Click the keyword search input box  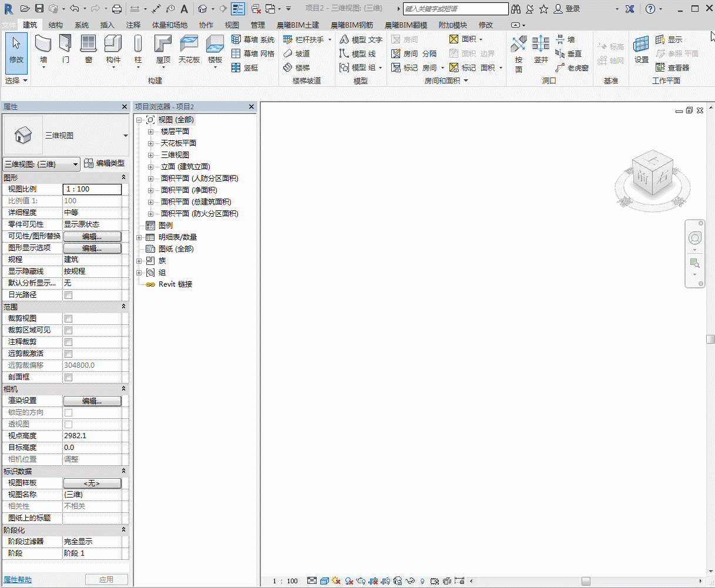pyautogui.click(x=455, y=9)
